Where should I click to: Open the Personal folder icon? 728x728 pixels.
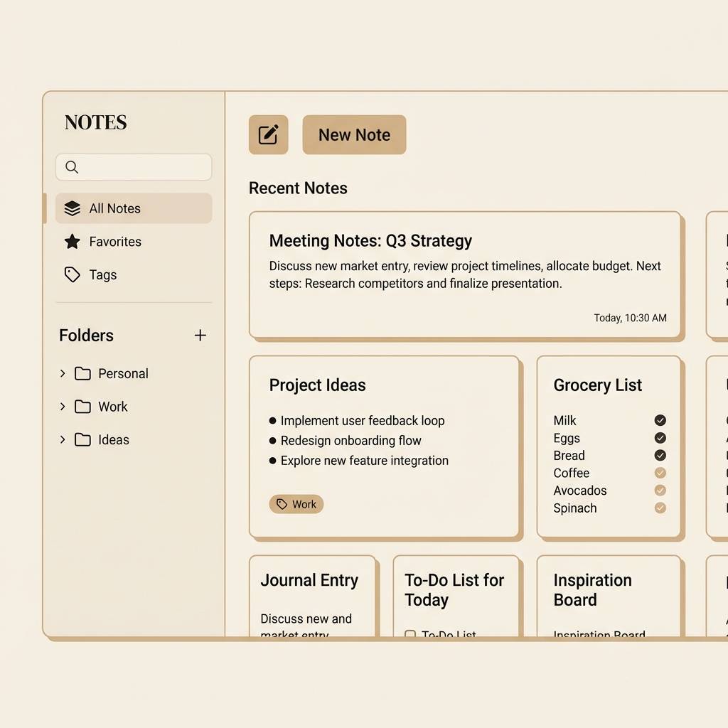pos(82,373)
